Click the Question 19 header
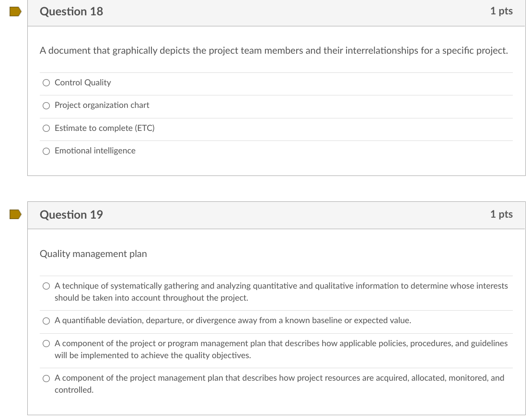Image resolution: width=531 pixels, height=420 pixels. pyautogui.click(x=71, y=215)
